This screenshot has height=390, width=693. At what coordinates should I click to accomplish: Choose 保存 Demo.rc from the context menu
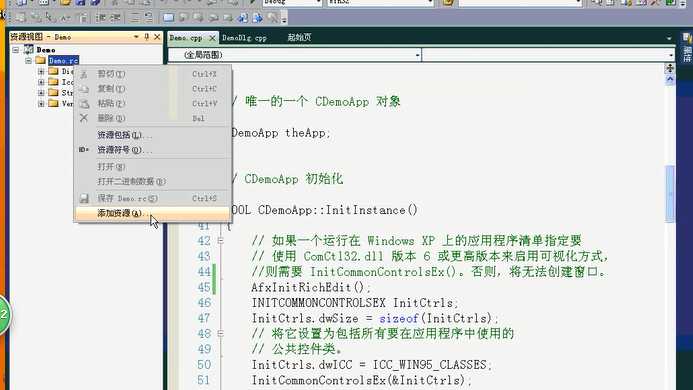click(152, 199)
